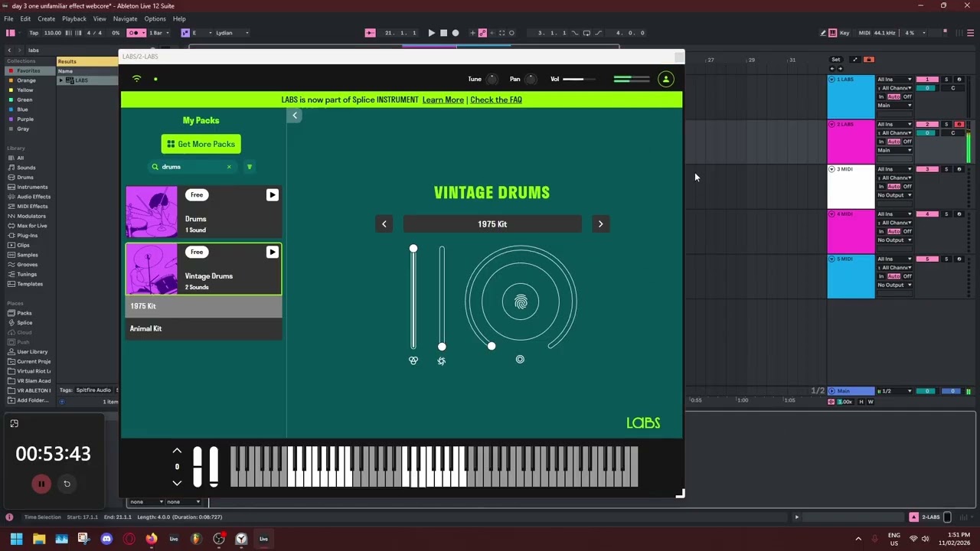
Task: Toggle computer MIDI keyboard icon
Action: (833, 33)
